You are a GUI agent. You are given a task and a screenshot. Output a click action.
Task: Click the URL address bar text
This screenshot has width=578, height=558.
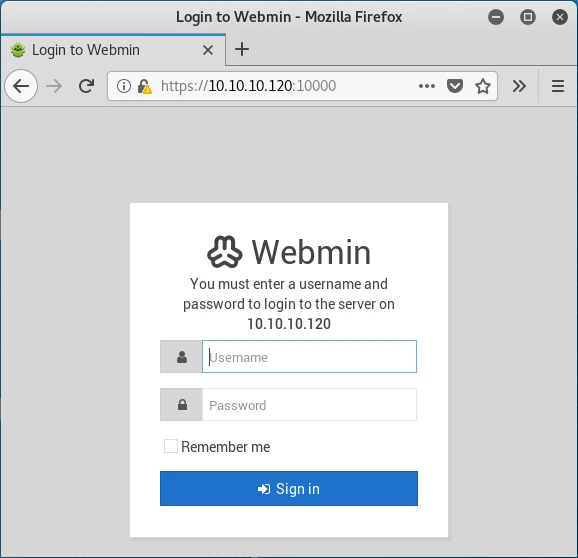(248, 86)
